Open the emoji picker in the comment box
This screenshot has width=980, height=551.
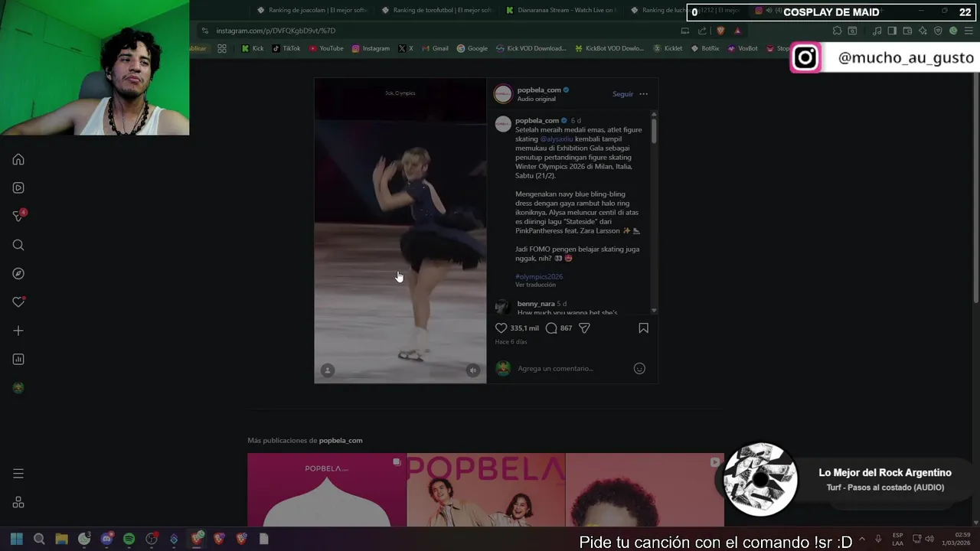pos(639,368)
